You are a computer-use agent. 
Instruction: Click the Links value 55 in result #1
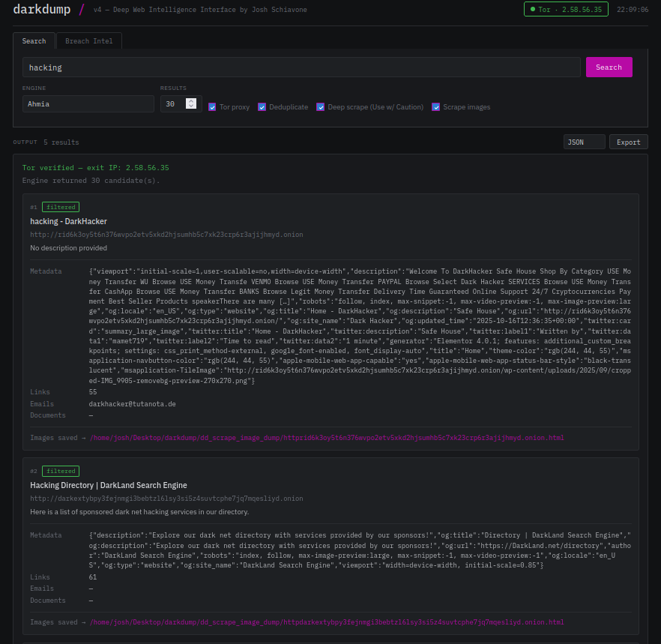point(93,392)
